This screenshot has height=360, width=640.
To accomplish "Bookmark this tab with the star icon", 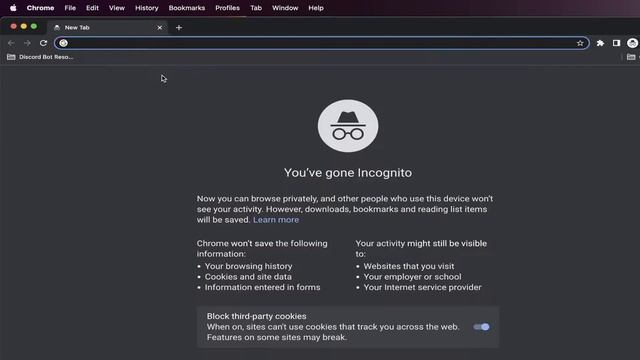I will (580, 43).
